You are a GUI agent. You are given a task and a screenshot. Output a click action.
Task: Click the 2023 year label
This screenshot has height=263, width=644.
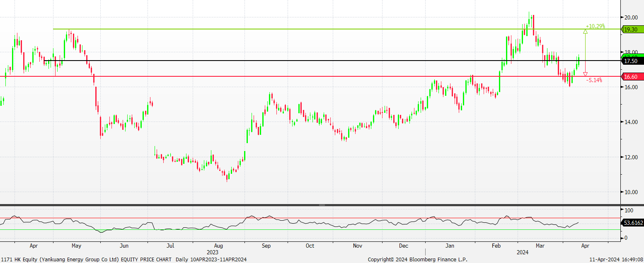(212, 252)
